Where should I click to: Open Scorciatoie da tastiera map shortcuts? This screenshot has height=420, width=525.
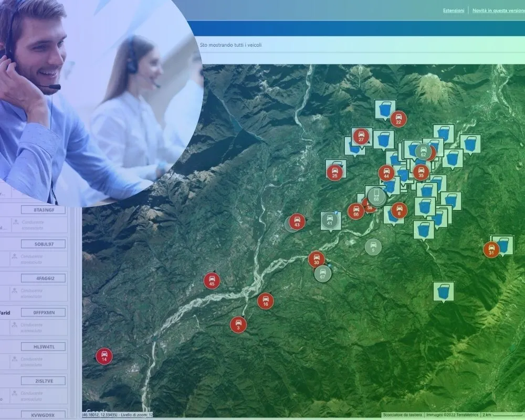click(x=402, y=415)
